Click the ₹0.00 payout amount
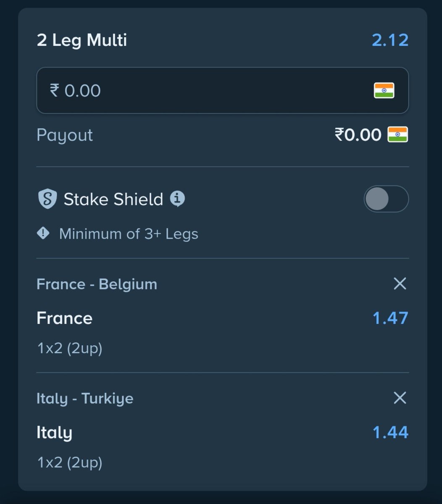442x504 pixels. tap(358, 135)
